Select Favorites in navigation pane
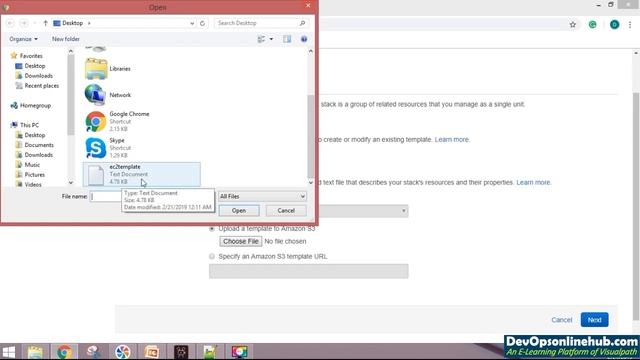The image size is (640, 360). [x=31, y=56]
